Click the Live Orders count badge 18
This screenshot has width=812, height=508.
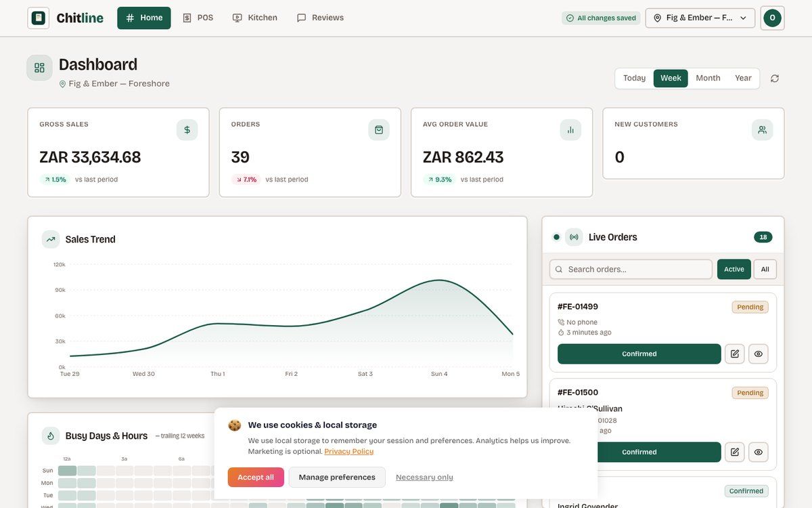click(x=763, y=237)
